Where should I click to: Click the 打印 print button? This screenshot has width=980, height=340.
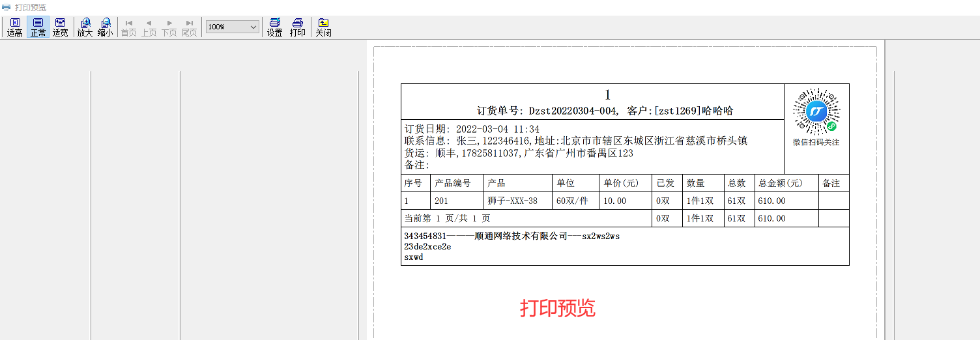pyautogui.click(x=298, y=27)
